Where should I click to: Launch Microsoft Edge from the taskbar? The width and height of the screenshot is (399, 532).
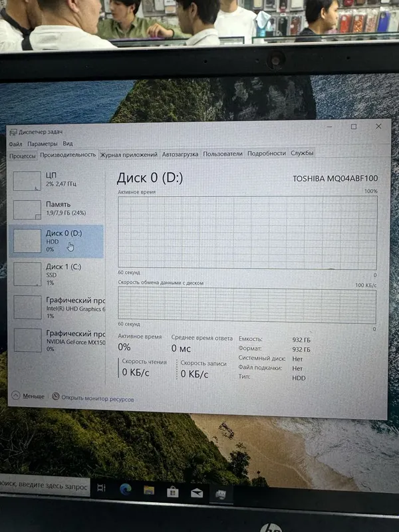[x=126, y=489]
